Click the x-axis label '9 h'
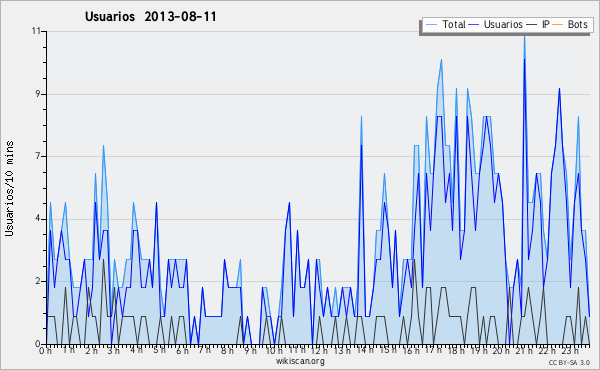 pos(250,351)
